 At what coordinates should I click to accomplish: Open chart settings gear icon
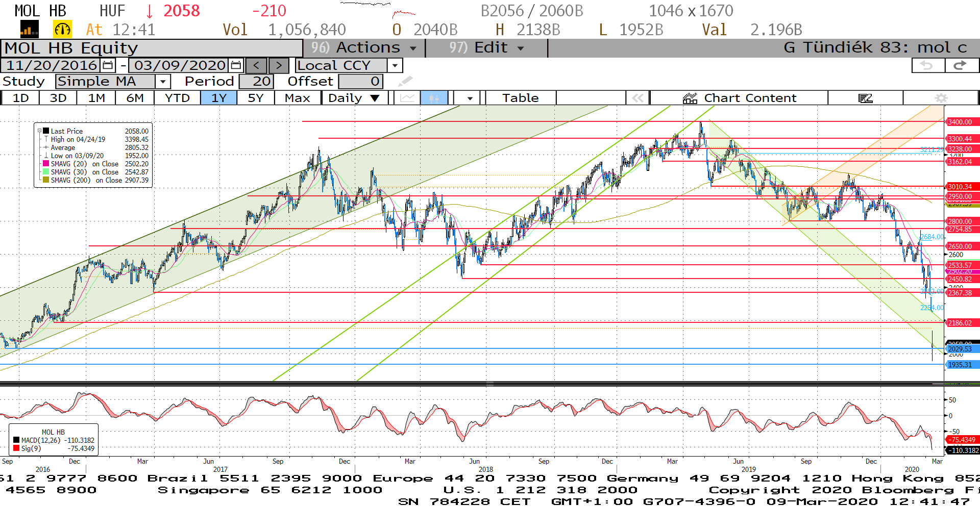941,98
